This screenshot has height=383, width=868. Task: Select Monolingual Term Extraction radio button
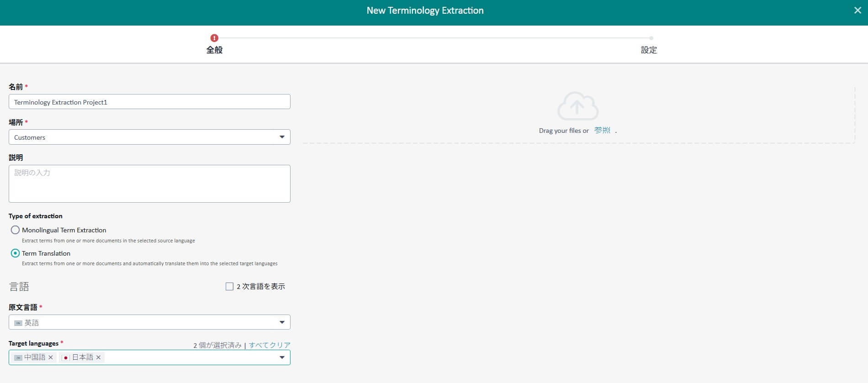tap(15, 230)
